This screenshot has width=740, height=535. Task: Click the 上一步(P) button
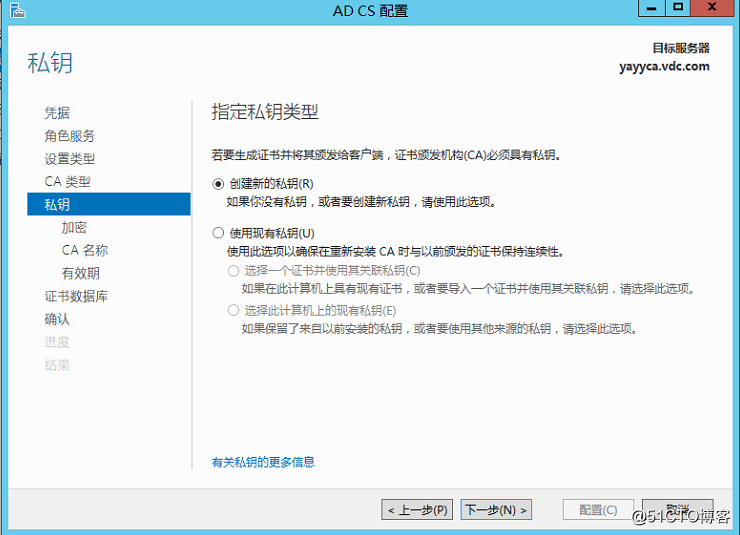(x=417, y=510)
